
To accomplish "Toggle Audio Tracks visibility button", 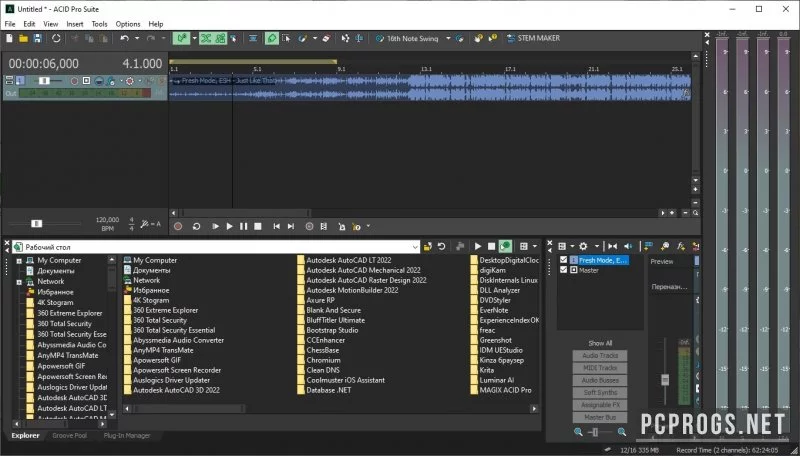I will 600,356.
